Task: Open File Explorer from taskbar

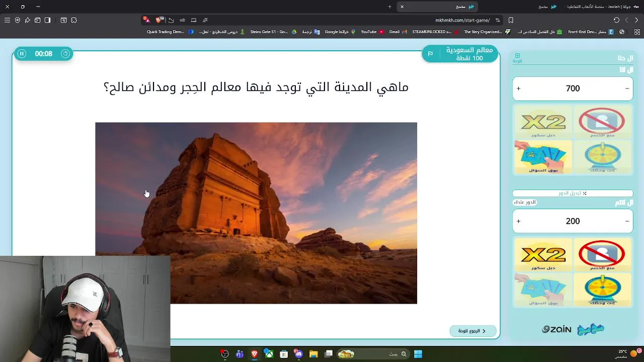Action: coord(313,354)
